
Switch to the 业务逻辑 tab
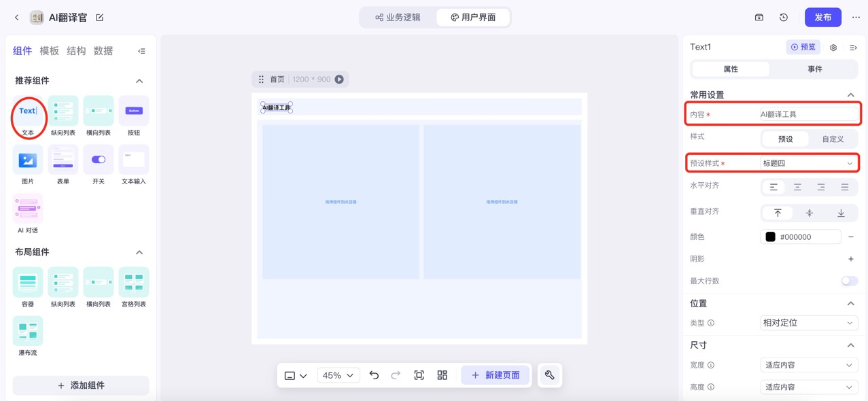[x=398, y=17]
